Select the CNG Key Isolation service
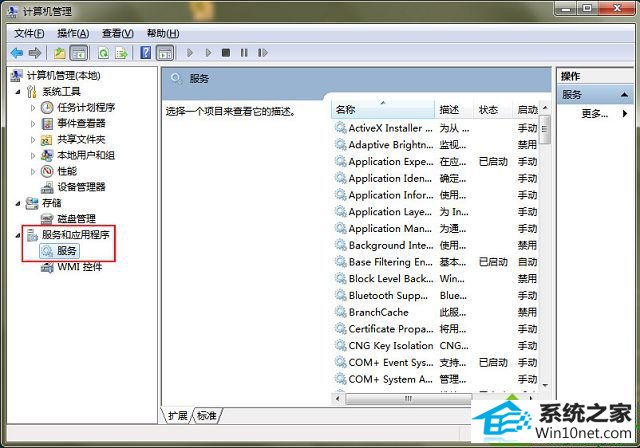The width and height of the screenshot is (640, 448). click(x=436, y=346)
